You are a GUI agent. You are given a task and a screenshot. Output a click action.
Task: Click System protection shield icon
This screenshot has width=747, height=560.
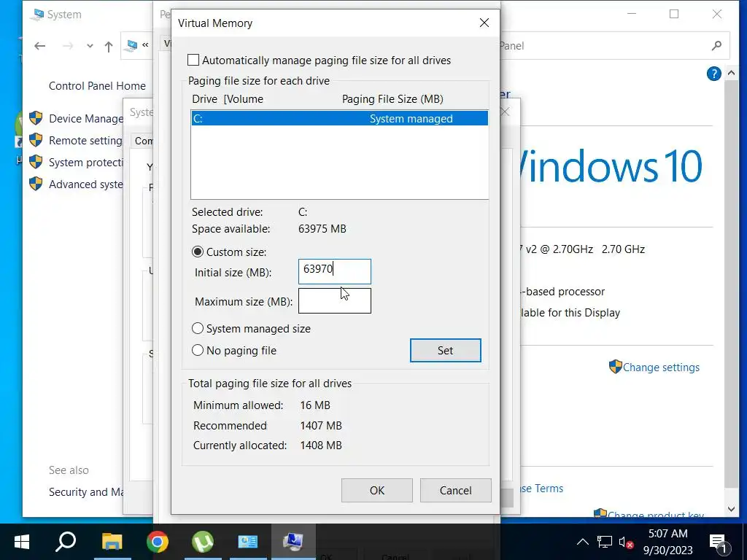click(36, 162)
